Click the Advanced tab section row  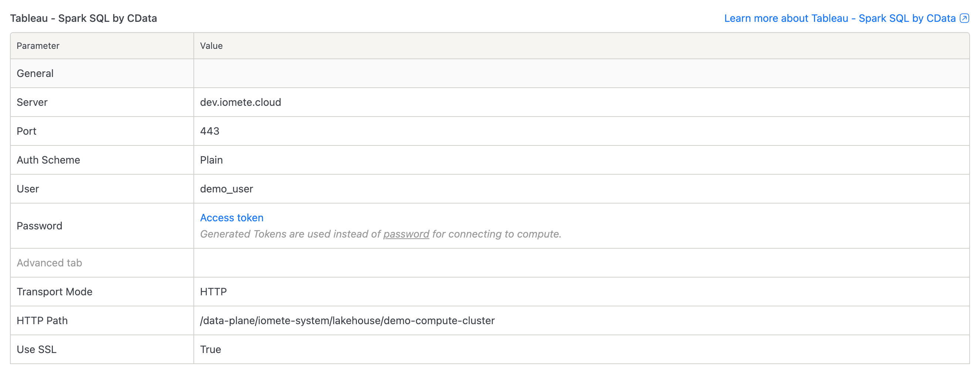[50, 263]
